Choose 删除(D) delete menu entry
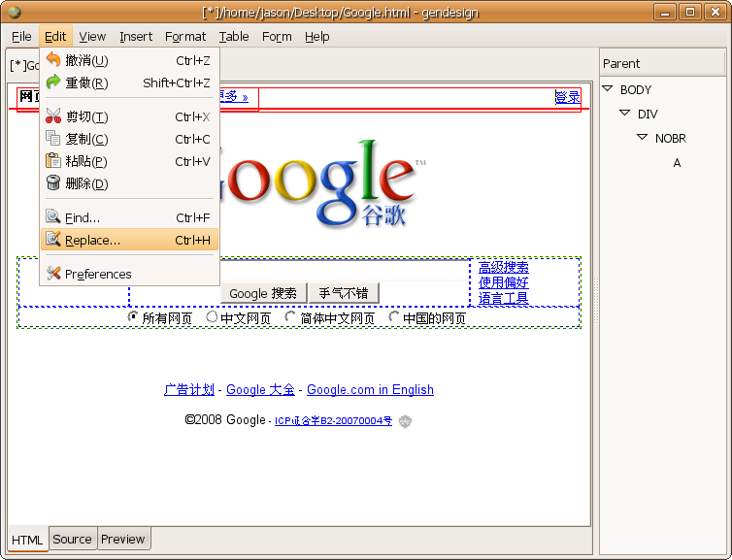 coord(130,183)
